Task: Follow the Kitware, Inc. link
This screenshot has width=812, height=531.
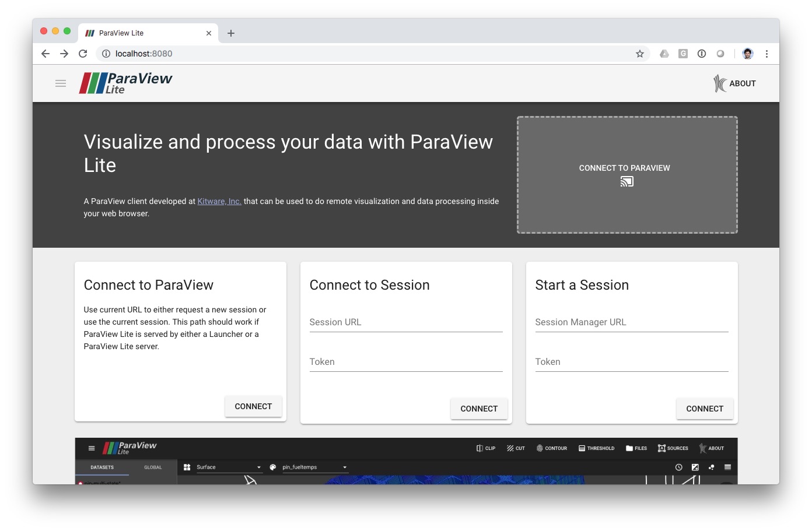Action: [219, 201]
